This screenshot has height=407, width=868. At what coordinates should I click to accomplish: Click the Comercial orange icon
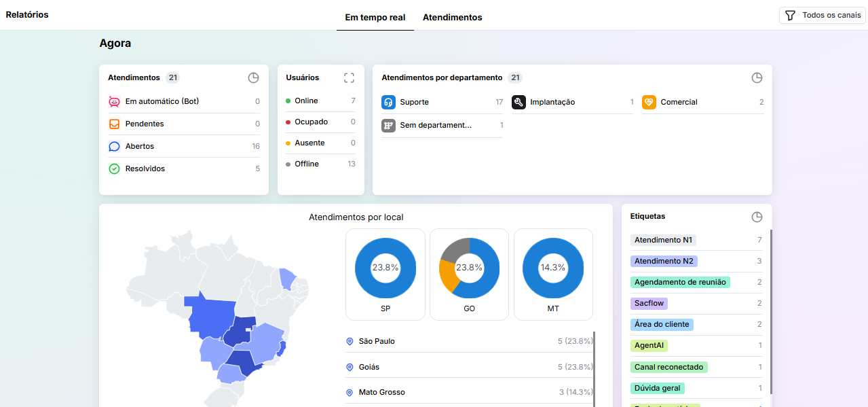click(x=649, y=103)
